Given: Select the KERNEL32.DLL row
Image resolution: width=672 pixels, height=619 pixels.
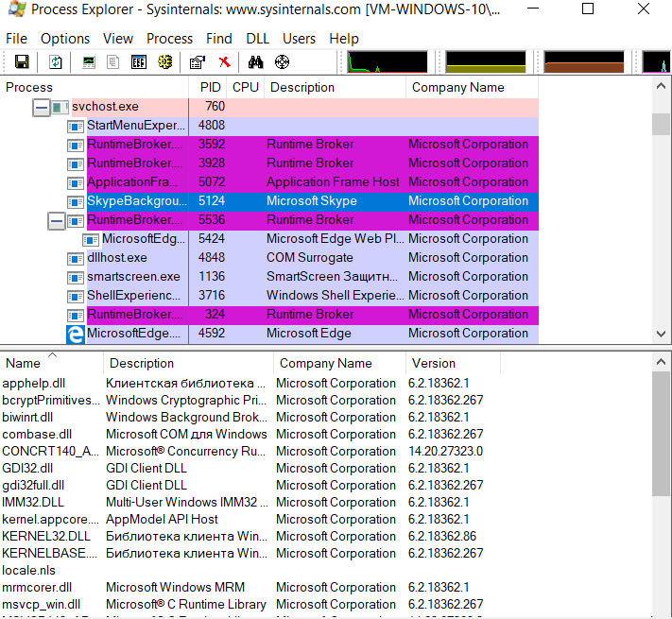Looking at the screenshot, I should point(250,537).
